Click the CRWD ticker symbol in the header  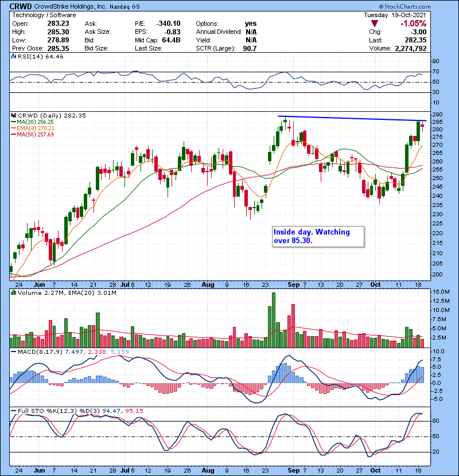click(21, 6)
